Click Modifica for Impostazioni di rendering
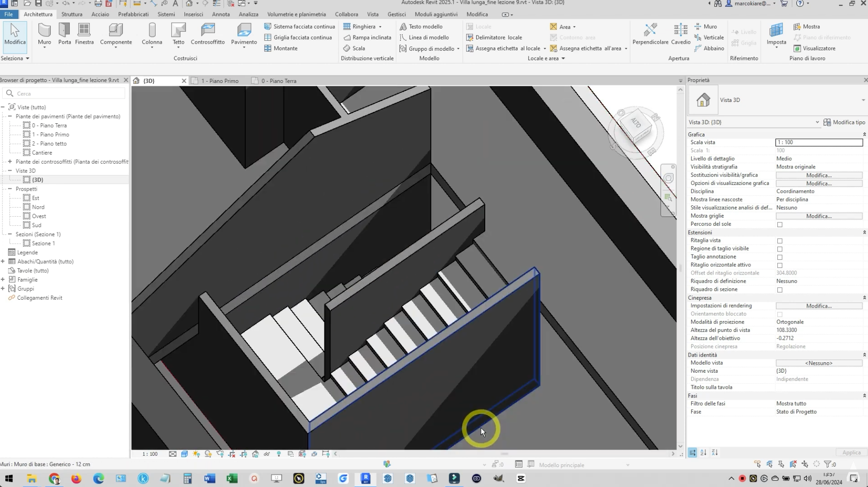 819,306
